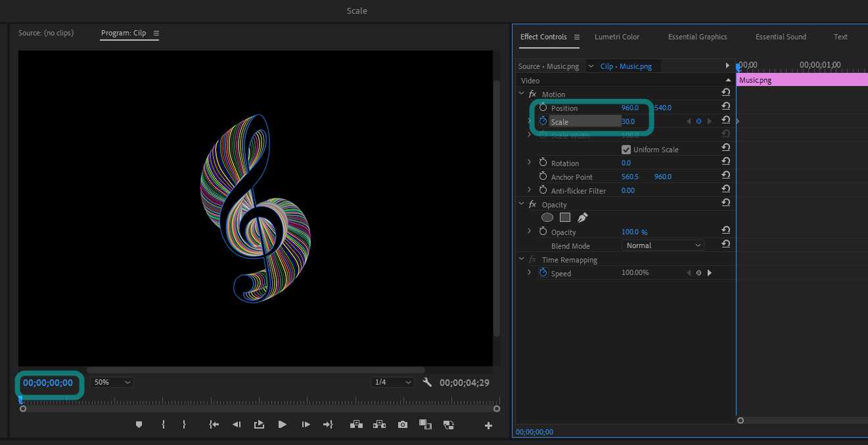Select the free draw bezier pen mask
This screenshot has height=445, width=868.
click(x=582, y=218)
